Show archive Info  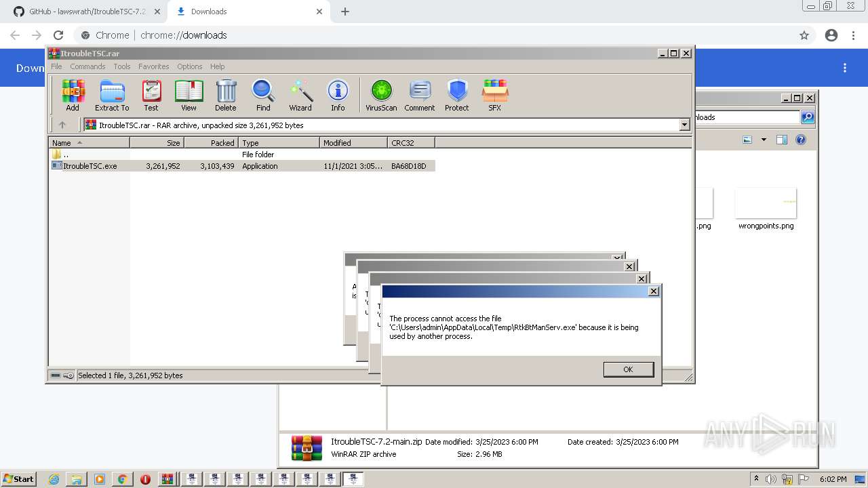pos(338,95)
